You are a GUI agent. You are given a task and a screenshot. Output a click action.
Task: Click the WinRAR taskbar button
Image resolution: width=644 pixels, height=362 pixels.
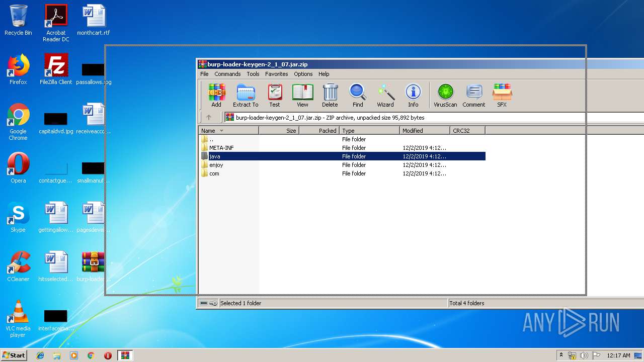point(125,355)
